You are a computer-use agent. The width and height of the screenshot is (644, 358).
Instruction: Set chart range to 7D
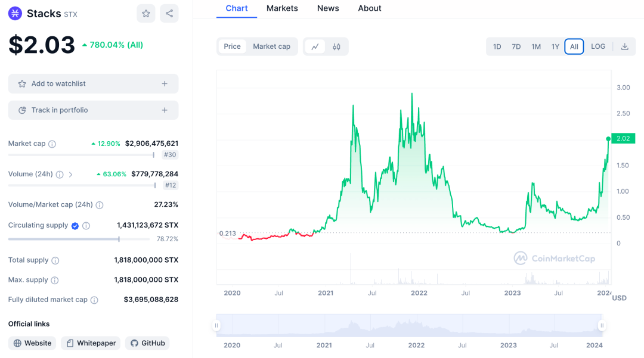click(x=516, y=46)
